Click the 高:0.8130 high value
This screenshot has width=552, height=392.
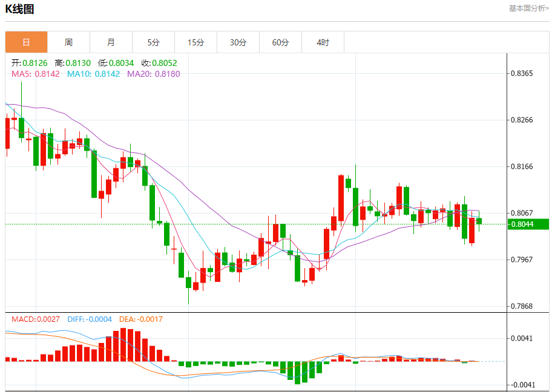[73, 63]
